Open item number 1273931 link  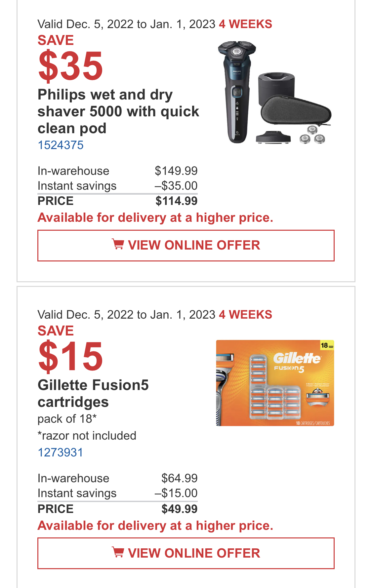click(x=60, y=452)
